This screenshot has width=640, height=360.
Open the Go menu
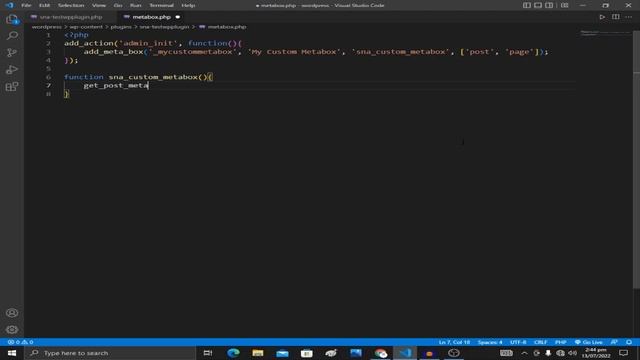click(118, 5)
